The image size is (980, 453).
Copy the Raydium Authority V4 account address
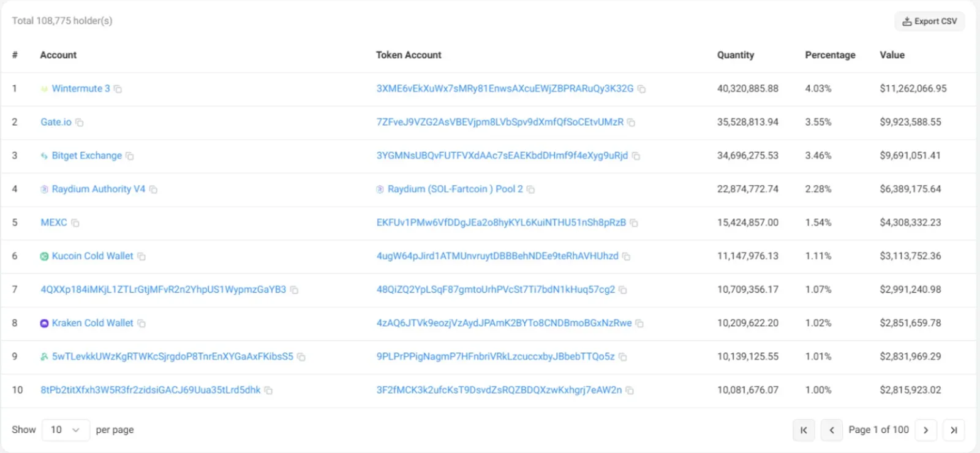[x=153, y=189]
